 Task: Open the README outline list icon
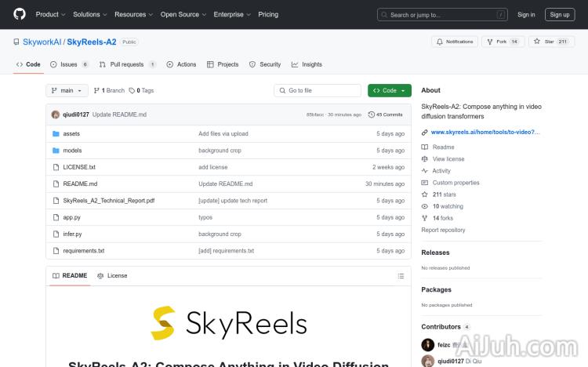point(401,276)
